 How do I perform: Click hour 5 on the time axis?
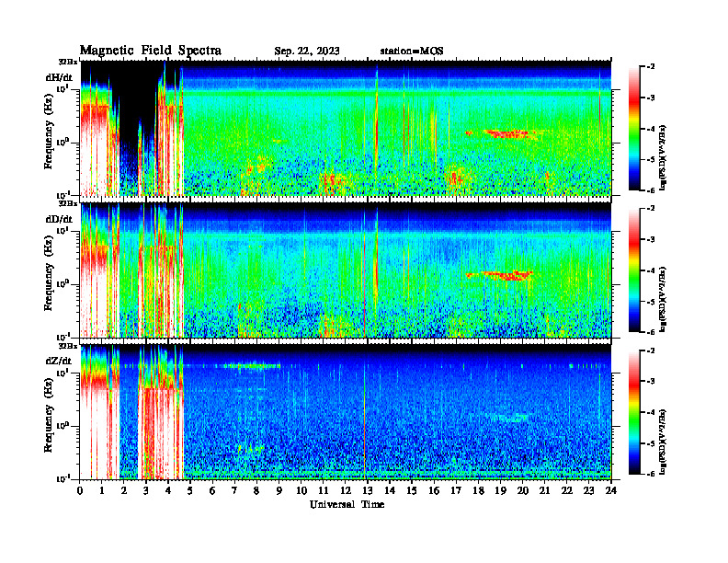190,490
